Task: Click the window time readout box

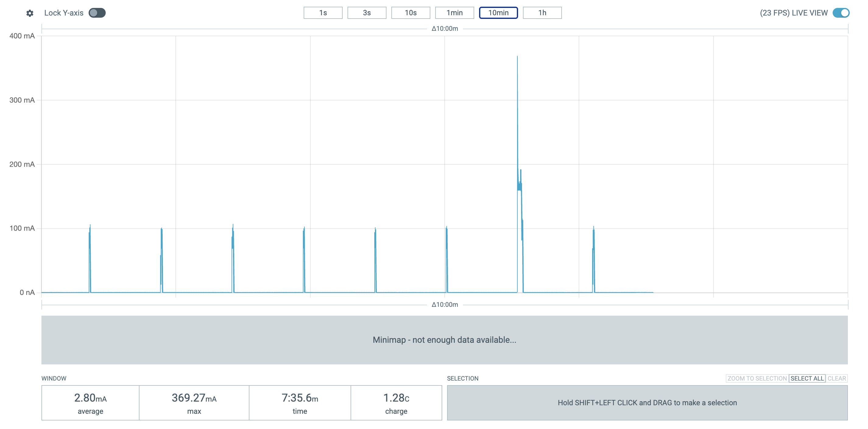Action: (x=300, y=403)
